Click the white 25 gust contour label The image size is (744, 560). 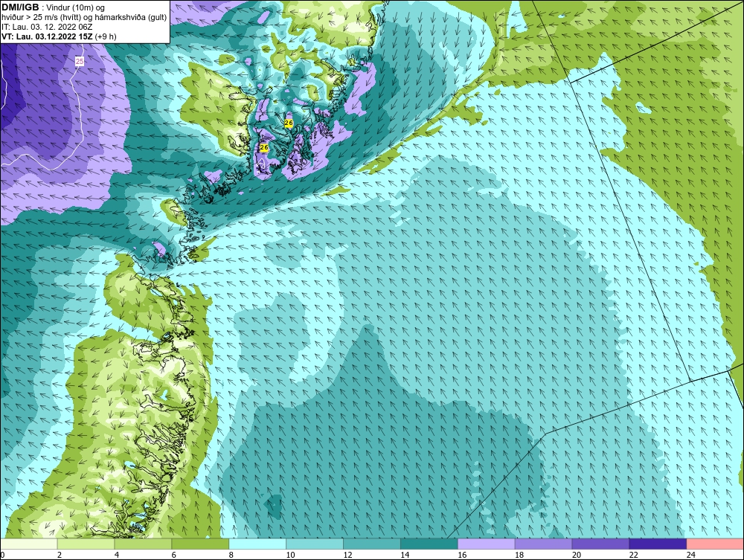click(x=80, y=61)
